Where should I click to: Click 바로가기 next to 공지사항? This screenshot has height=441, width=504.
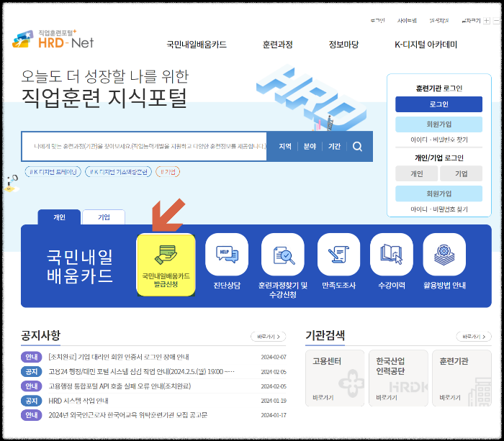point(269,337)
